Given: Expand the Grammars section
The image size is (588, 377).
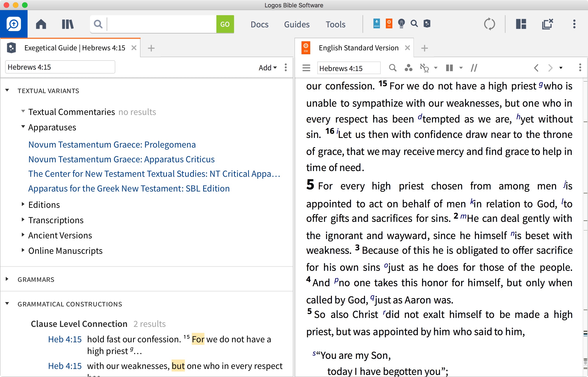Looking at the screenshot, I should (x=7, y=279).
